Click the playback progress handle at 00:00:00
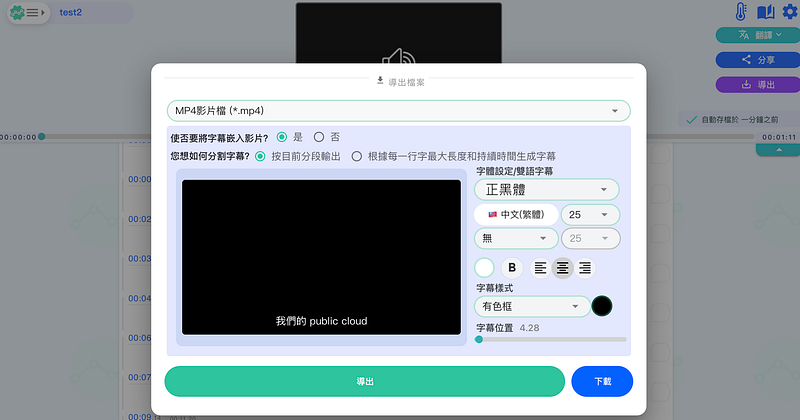 tap(42, 137)
